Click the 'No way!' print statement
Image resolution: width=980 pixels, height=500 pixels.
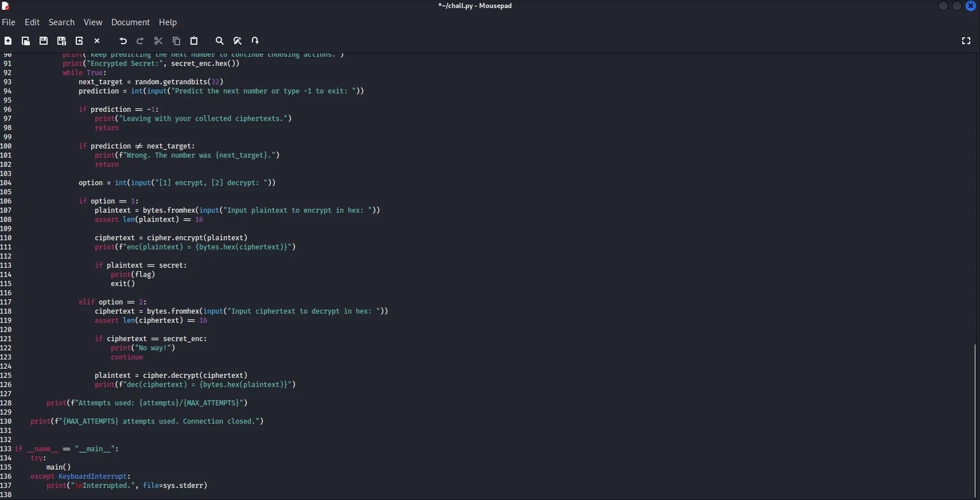[143, 348]
